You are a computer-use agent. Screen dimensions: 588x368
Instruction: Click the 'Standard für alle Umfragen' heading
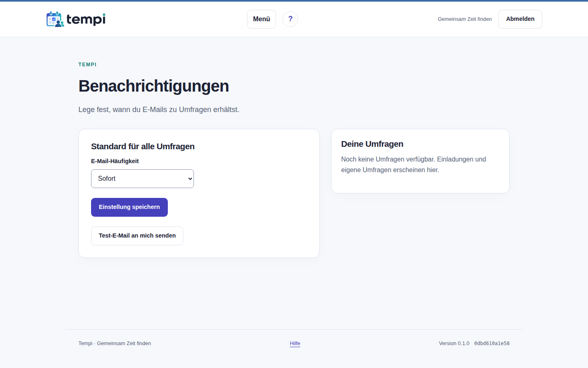[x=143, y=146]
